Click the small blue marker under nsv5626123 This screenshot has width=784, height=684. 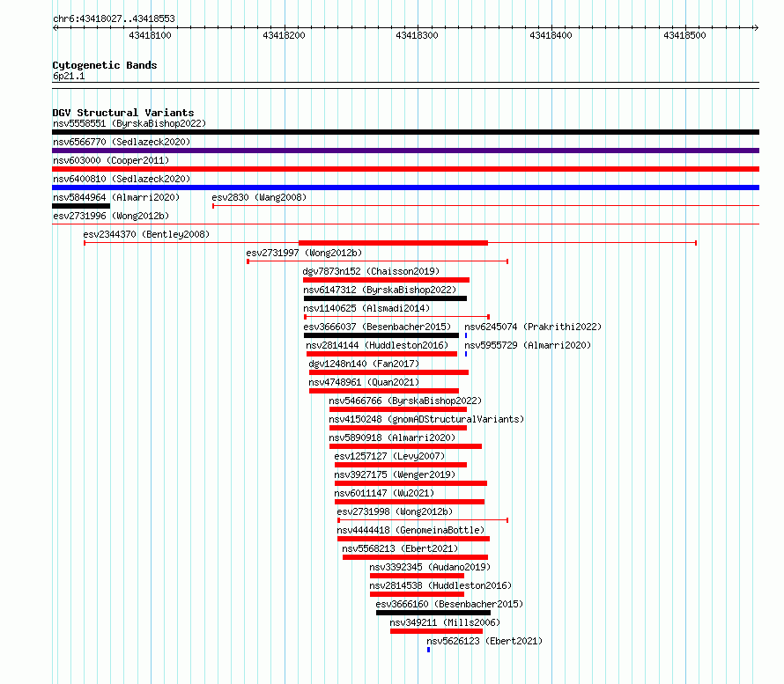(x=428, y=650)
